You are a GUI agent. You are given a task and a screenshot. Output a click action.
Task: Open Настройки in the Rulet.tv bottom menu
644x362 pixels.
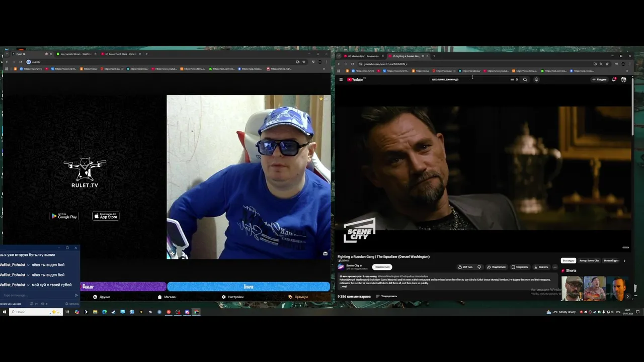click(232, 297)
